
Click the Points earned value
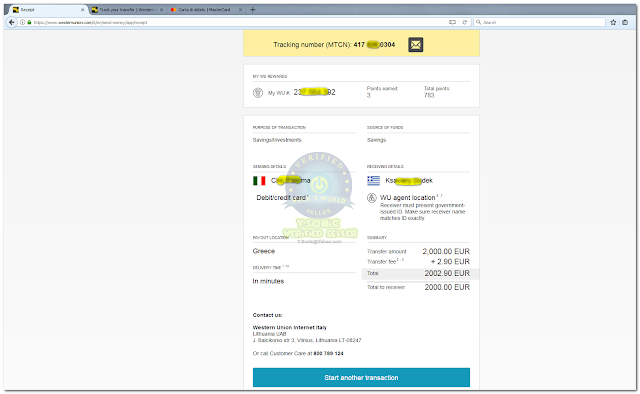tap(369, 96)
